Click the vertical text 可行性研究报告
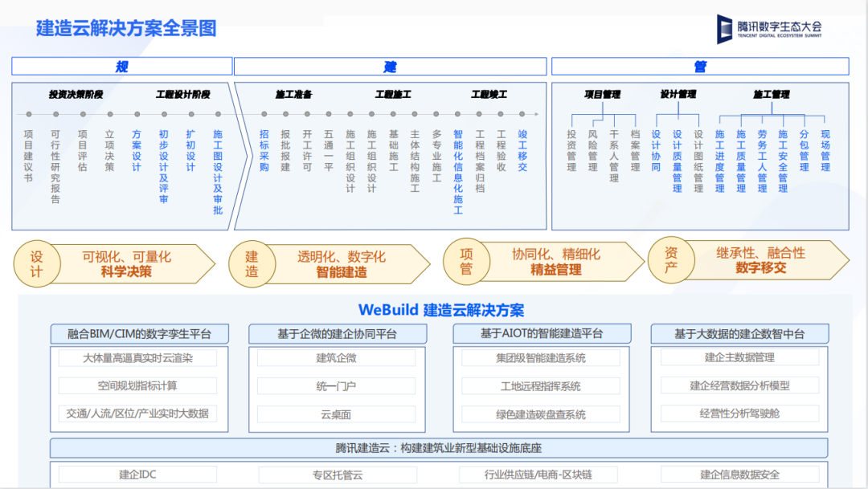The width and height of the screenshot is (868, 489). pyautogui.click(x=55, y=166)
